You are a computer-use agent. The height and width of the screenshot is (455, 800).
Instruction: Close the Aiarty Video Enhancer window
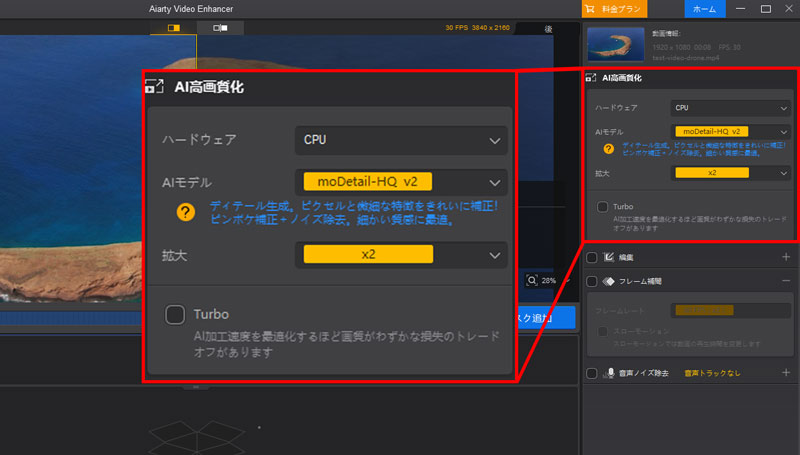789,9
